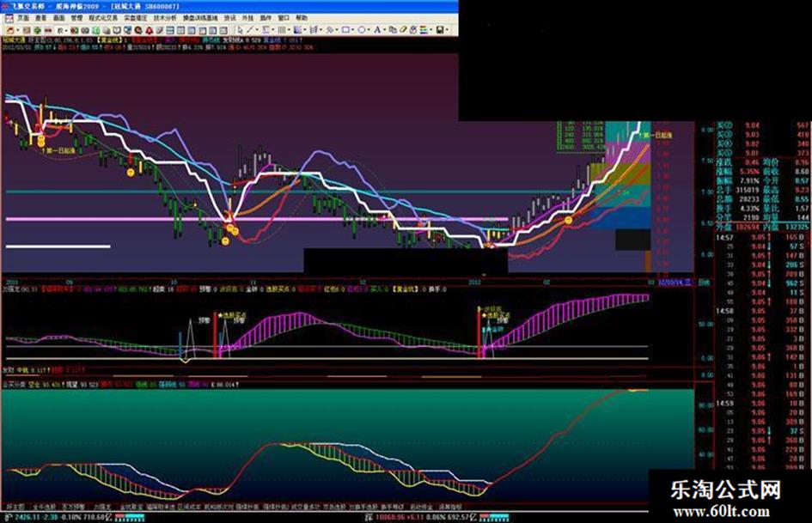812x523 pixels.
Task: Click the date label below the chart
Action: coord(675,283)
